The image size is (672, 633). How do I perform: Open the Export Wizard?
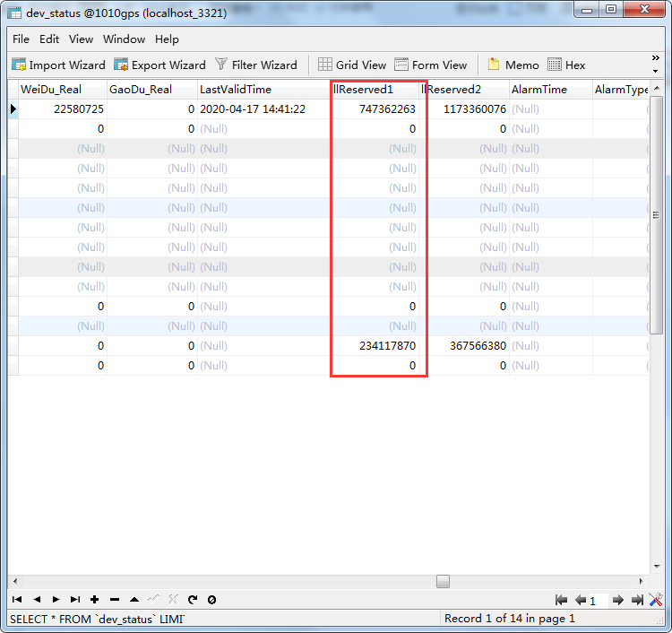coord(159,65)
